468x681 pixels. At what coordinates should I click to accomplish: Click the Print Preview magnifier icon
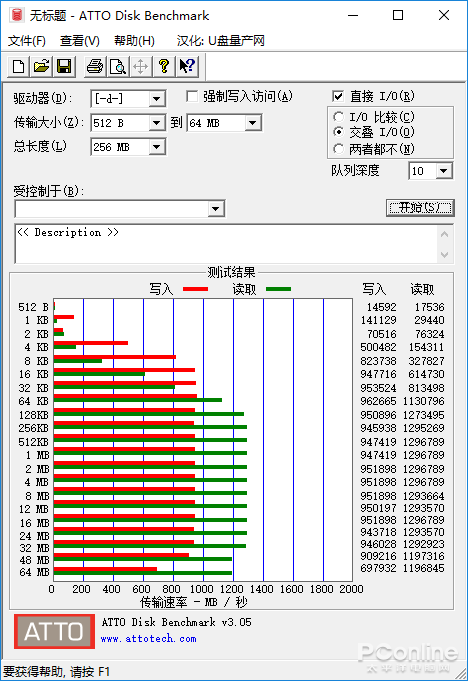(x=118, y=66)
